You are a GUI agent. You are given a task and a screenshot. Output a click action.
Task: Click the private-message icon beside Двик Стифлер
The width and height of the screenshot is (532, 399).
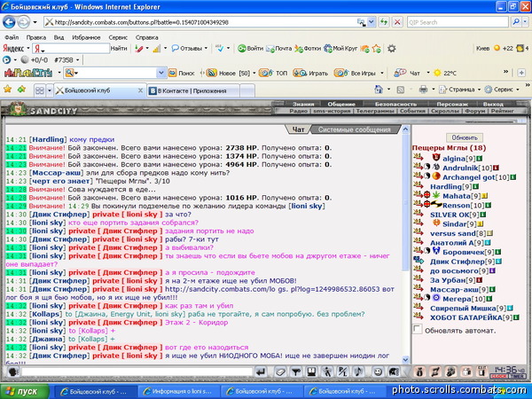point(419,261)
